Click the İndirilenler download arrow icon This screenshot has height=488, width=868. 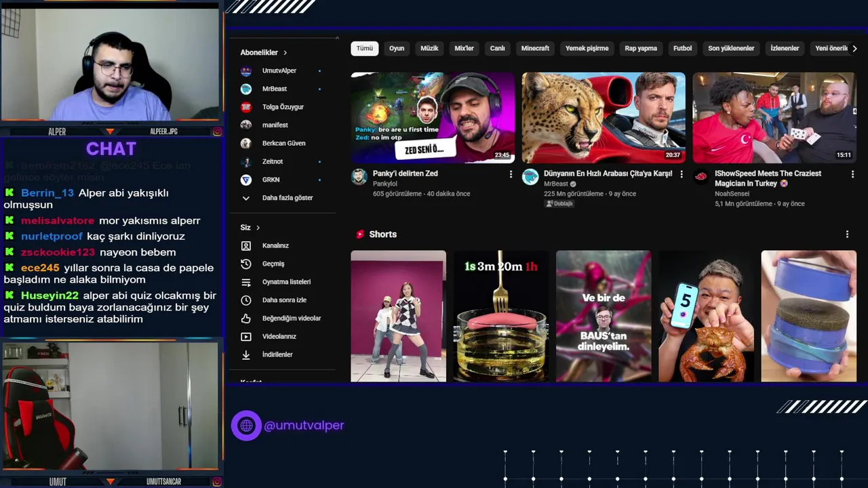point(246,354)
